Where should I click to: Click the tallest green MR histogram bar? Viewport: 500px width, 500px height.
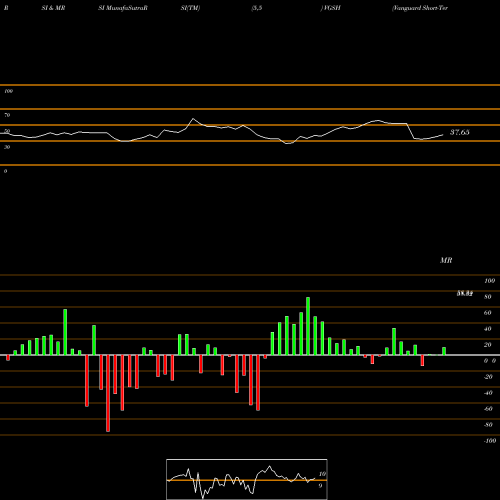pyautogui.click(x=308, y=326)
